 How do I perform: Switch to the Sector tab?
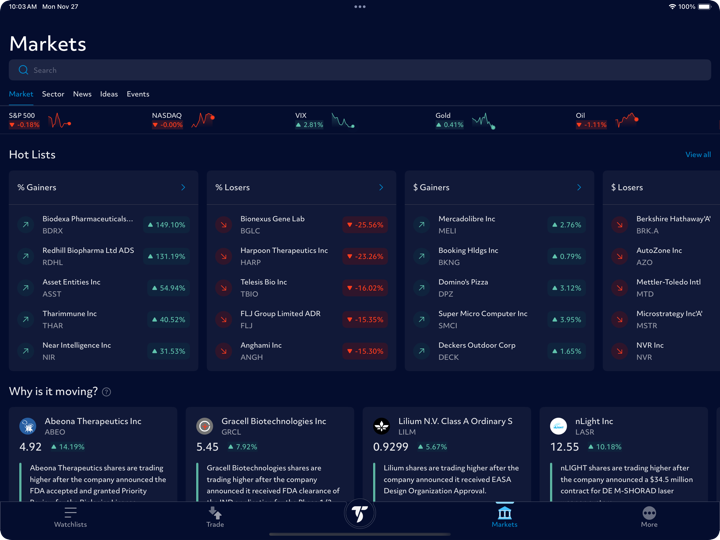pyautogui.click(x=53, y=94)
